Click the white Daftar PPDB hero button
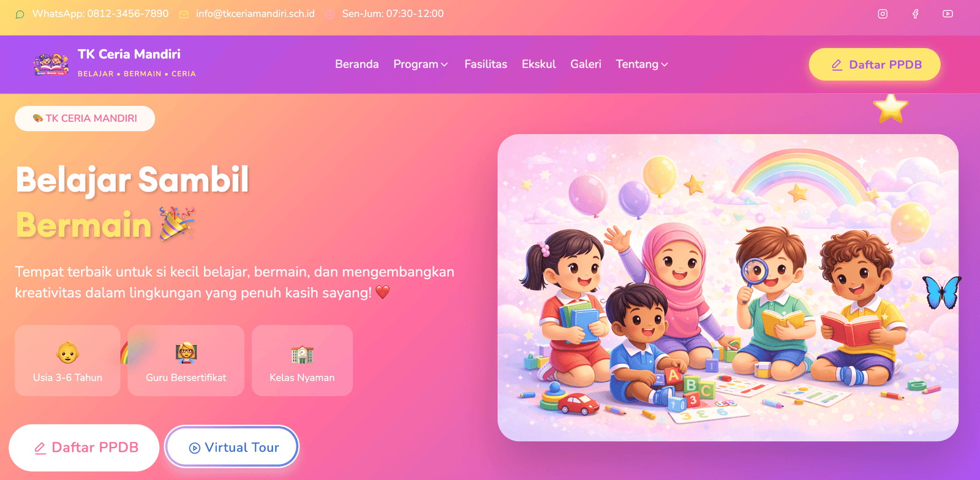The width and height of the screenshot is (980, 480). click(x=85, y=448)
